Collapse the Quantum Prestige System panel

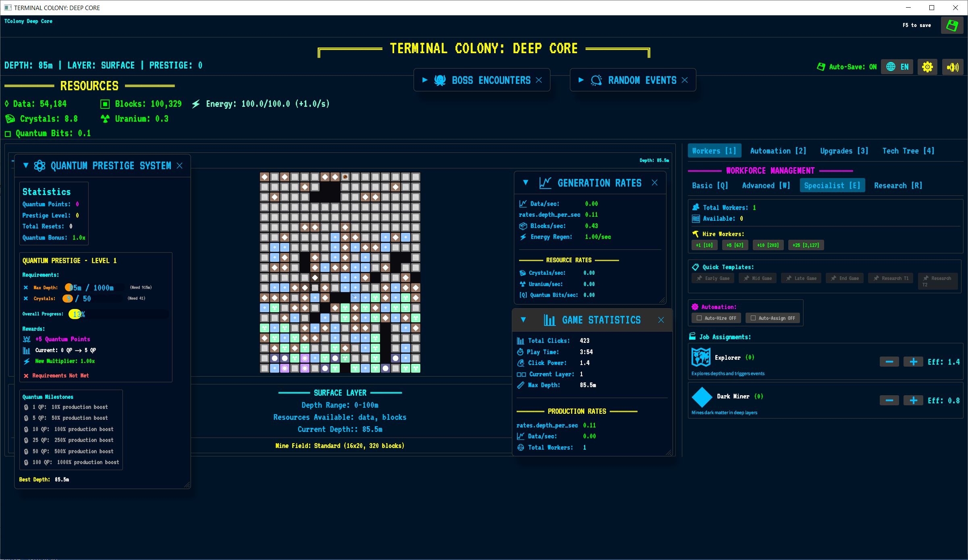(x=26, y=166)
